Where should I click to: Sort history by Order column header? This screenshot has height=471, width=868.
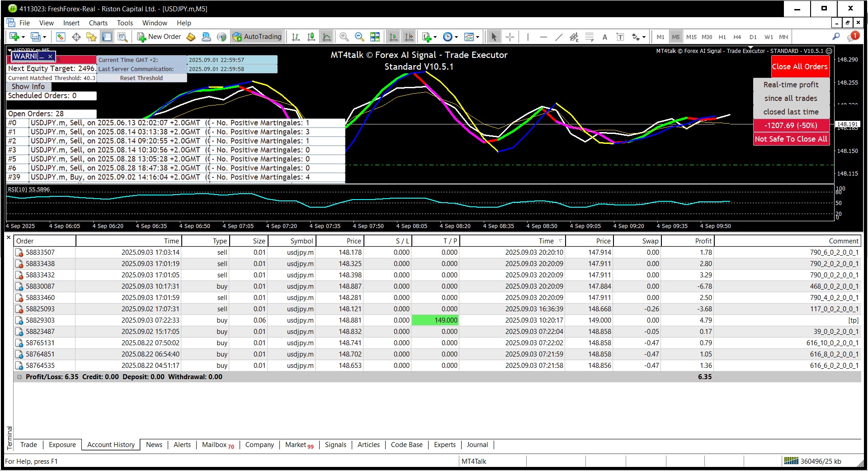point(44,241)
